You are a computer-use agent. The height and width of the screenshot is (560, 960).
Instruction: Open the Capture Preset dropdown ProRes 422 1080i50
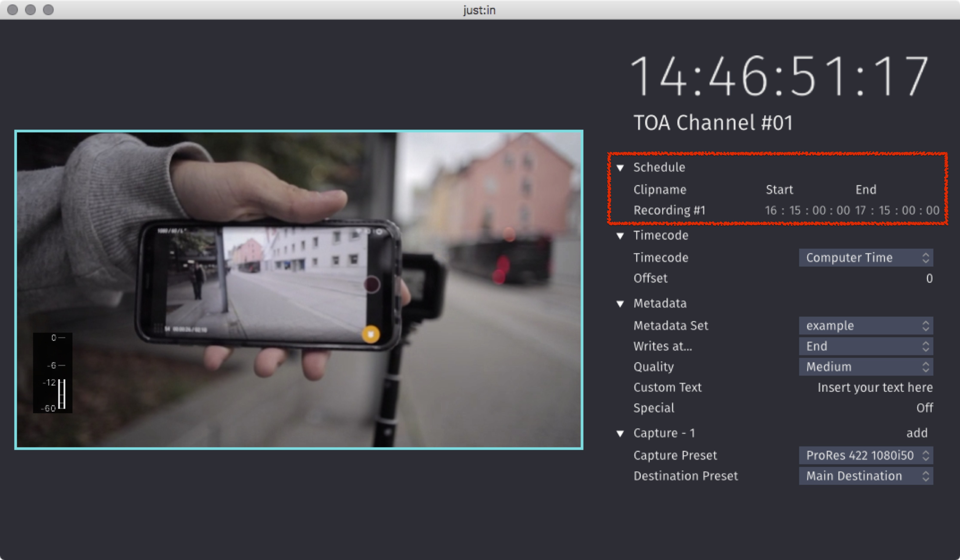866,455
